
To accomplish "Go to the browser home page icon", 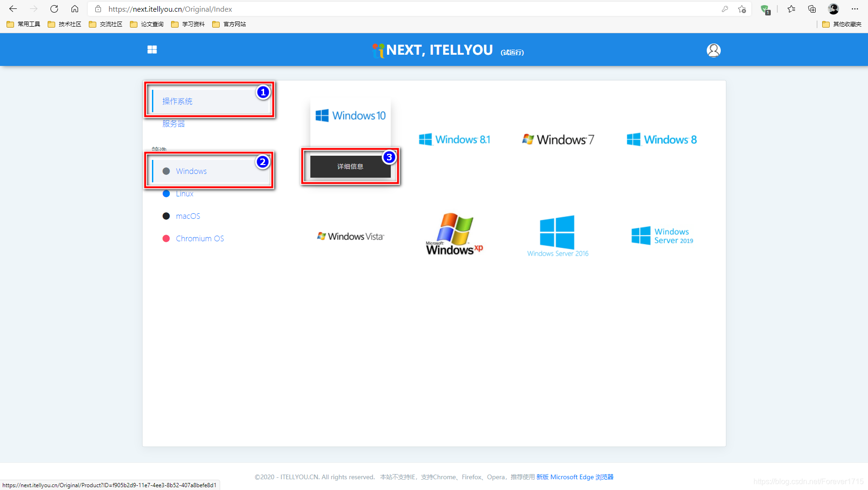I will (x=75, y=9).
